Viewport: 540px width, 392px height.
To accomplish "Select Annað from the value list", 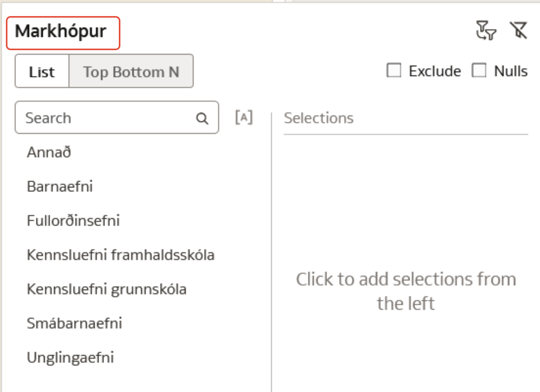I will pos(49,152).
